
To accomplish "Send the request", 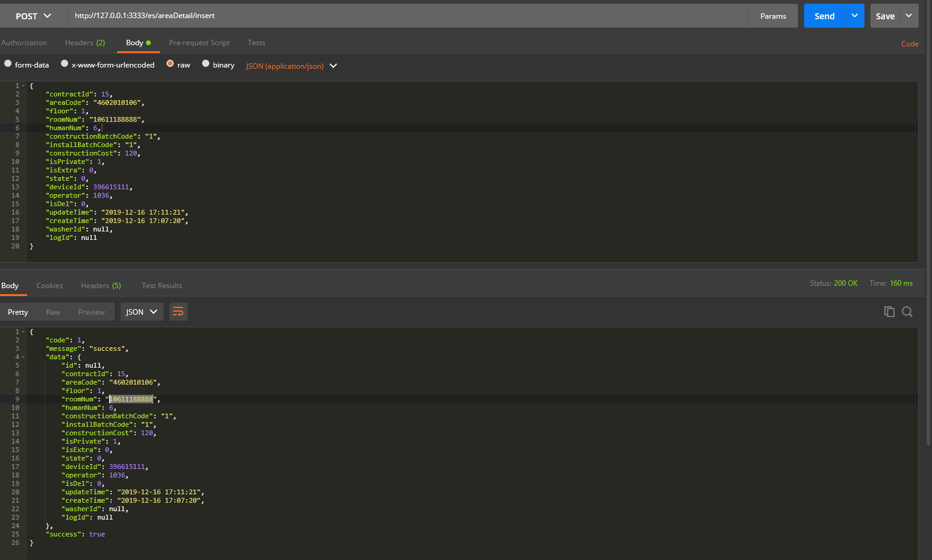I will pyautogui.click(x=825, y=16).
